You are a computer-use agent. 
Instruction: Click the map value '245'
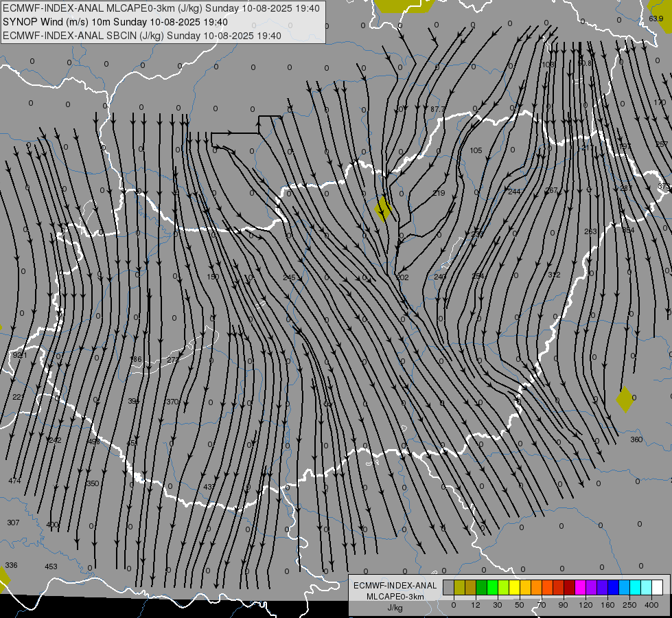pos(289,277)
